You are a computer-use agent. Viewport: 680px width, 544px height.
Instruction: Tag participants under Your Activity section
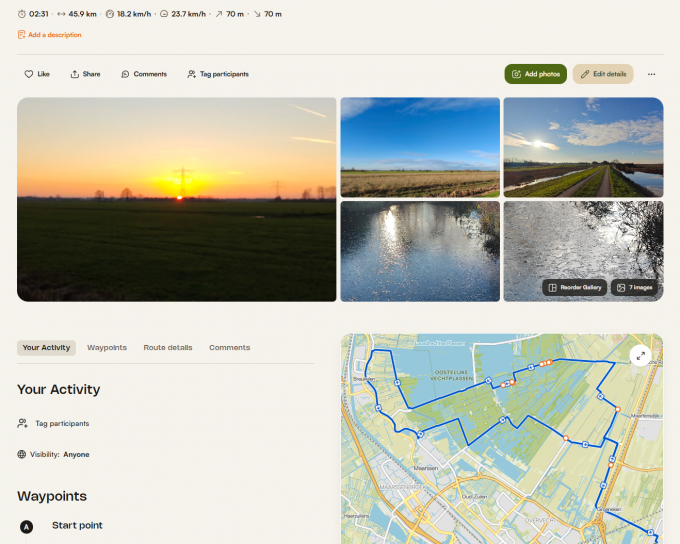click(x=61, y=424)
